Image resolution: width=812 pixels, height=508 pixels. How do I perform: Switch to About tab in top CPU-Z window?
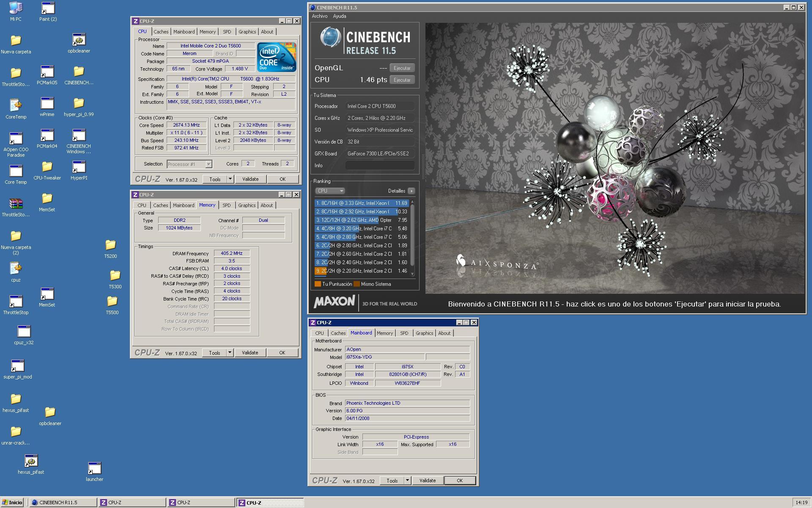[267, 32]
